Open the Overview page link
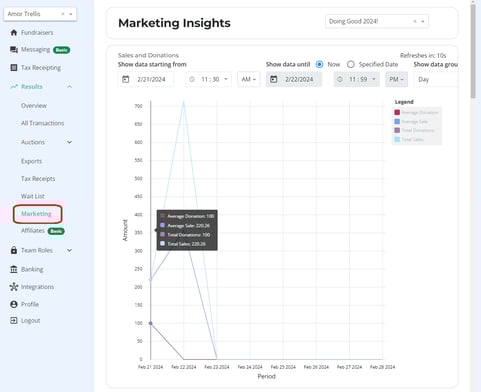Image resolution: width=481 pixels, height=392 pixels. [x=34, y=106]
